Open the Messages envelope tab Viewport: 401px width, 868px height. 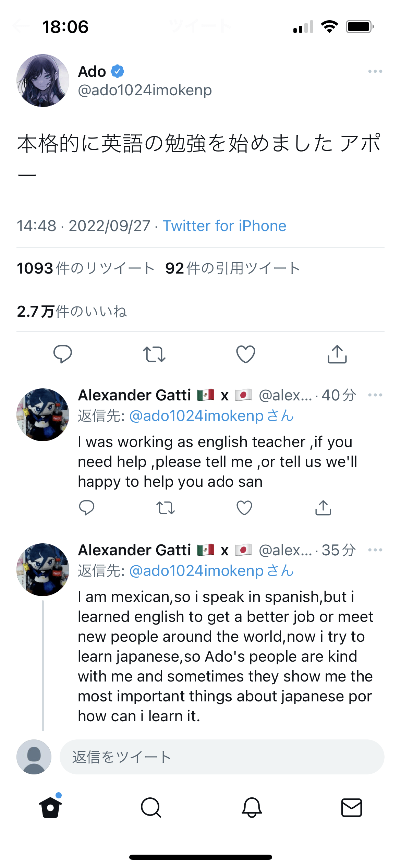(x=352, y=808)
